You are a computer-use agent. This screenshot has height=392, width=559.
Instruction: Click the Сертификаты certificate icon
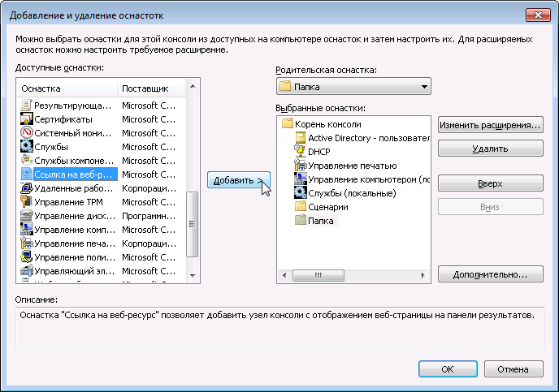[x=27, y=119]
